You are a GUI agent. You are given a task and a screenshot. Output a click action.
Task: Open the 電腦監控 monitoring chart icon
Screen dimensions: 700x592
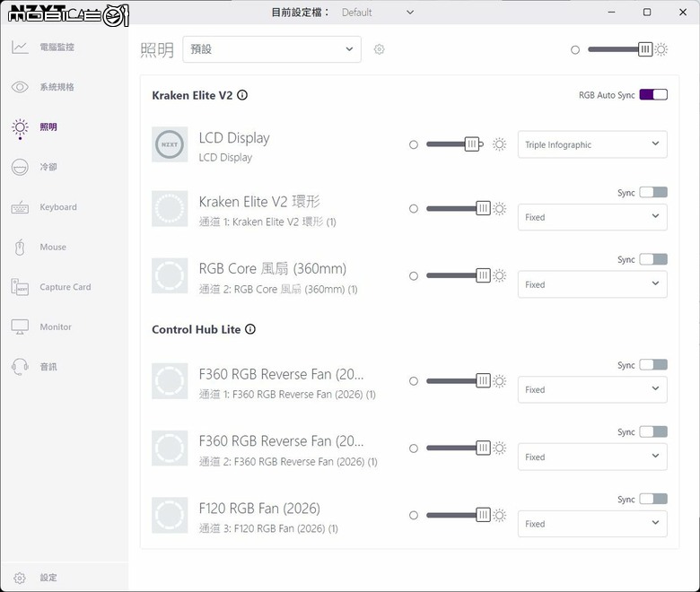[x=20, y=47]
